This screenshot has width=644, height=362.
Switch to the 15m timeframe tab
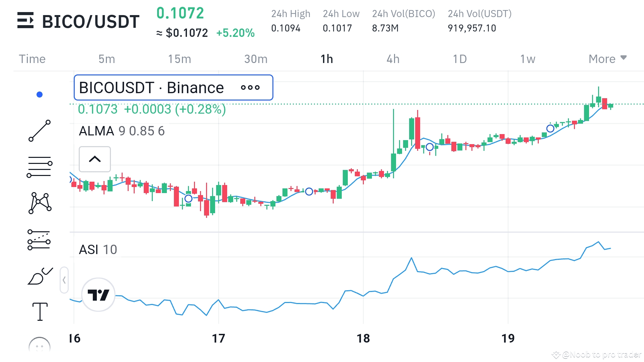click(179, 59)
